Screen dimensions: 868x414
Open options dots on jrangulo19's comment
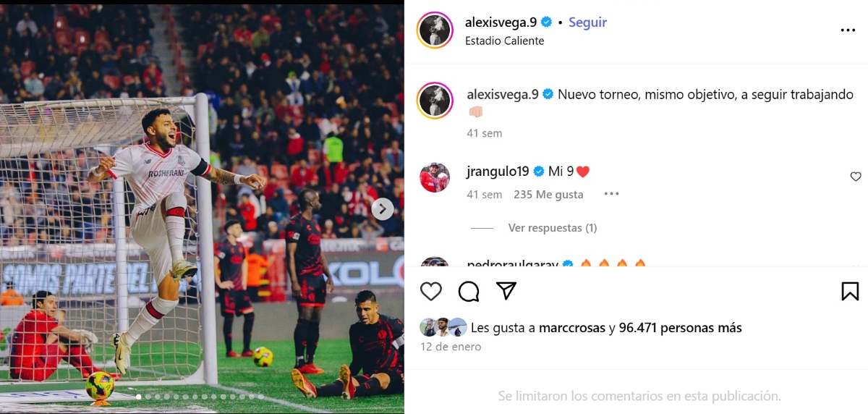(x=611, y=194)
